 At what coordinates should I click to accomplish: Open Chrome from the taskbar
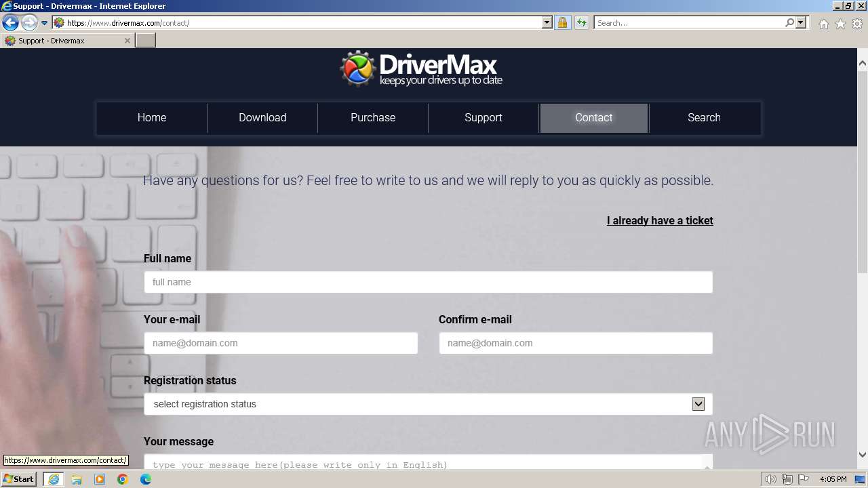pos(123,479)
